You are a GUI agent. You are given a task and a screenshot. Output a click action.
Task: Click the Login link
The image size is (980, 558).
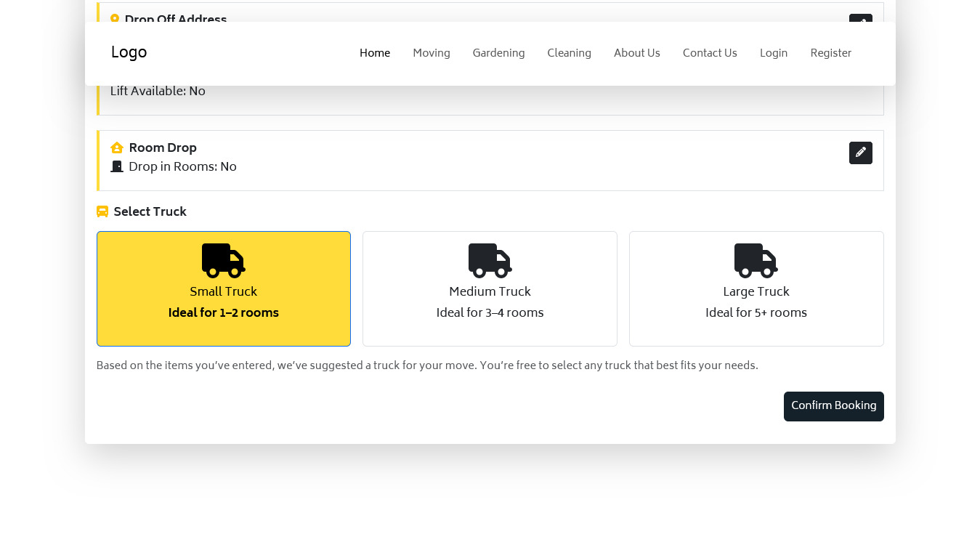[774, 53]
